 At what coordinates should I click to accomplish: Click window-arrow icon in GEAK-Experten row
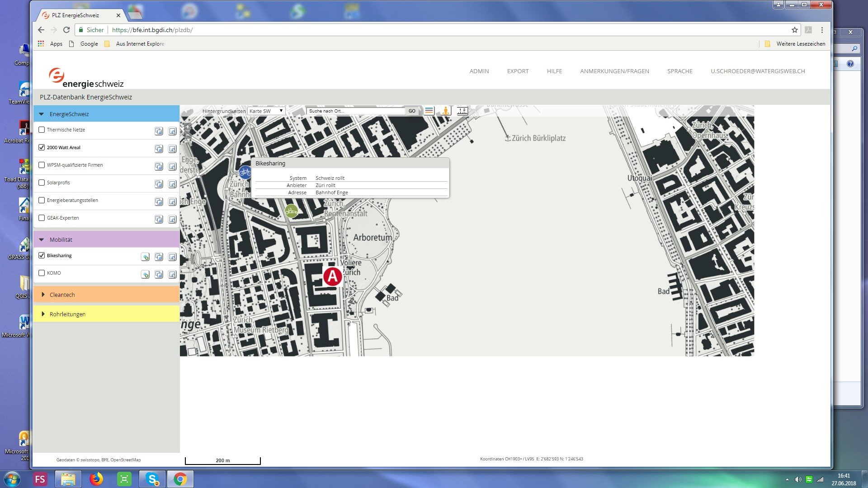(172, 219)
